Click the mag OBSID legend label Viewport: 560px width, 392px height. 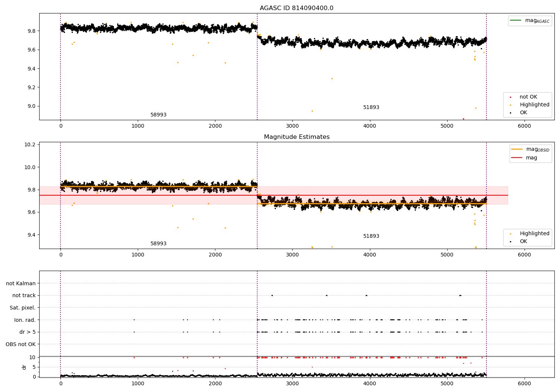538,149
